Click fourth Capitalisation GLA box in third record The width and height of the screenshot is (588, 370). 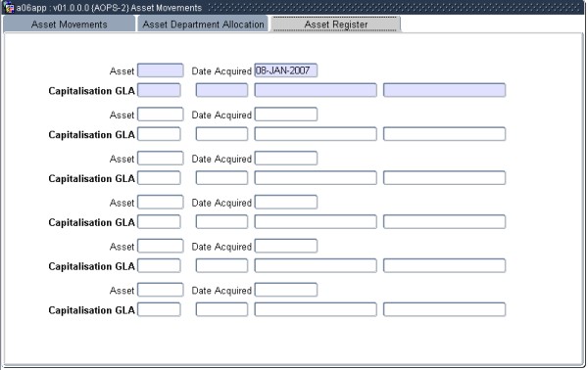click(444, 178)
